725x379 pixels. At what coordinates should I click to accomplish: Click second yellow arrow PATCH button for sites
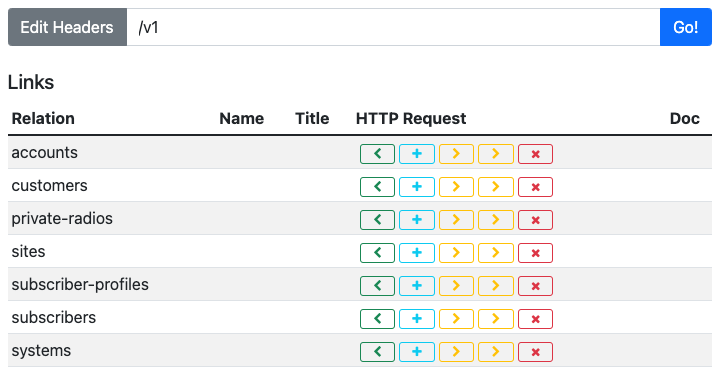pyautogui.click(x=496, y=253)
